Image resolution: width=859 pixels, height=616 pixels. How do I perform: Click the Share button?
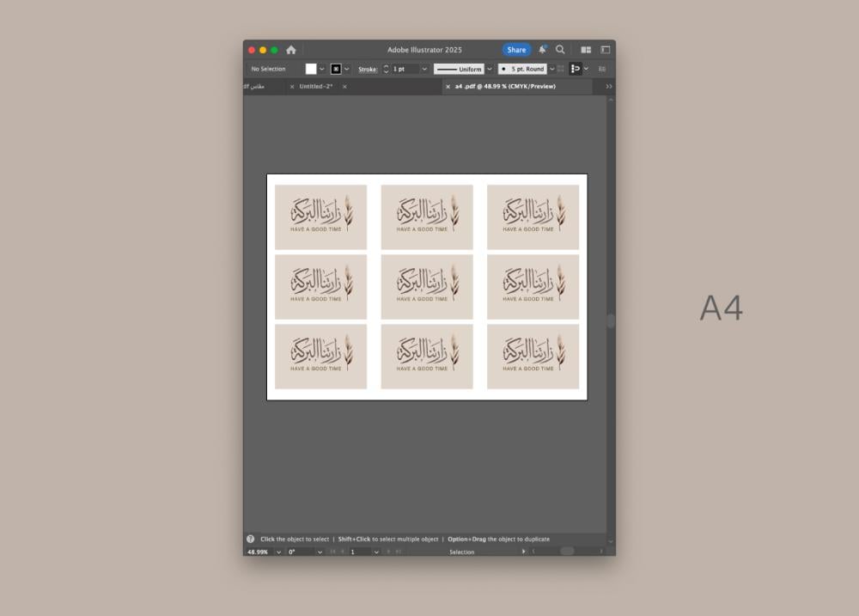[516, 50]
